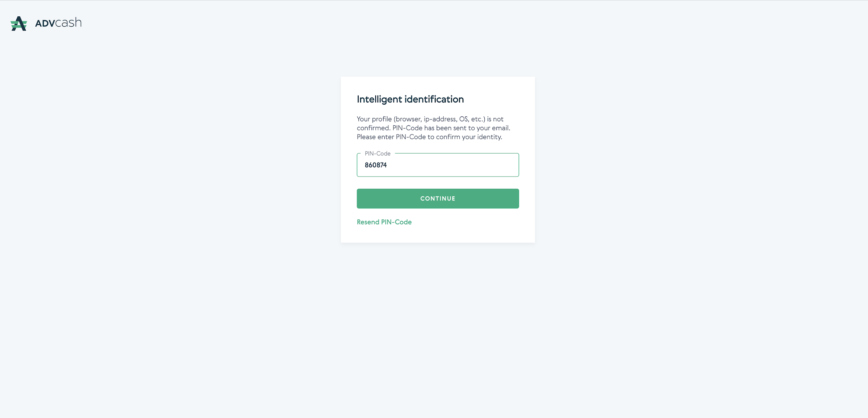868x418 pixels.
Task: Click the word "cash" in the logo
Action: (69, 23)
